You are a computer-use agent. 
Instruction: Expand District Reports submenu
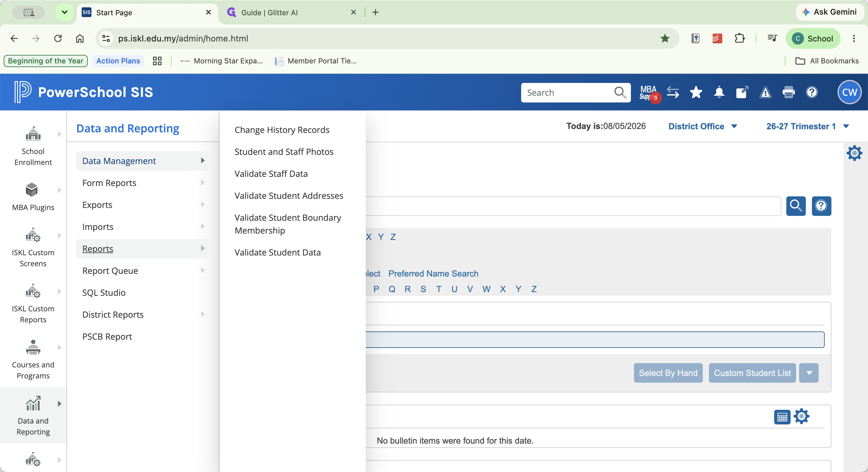point(143,315)
